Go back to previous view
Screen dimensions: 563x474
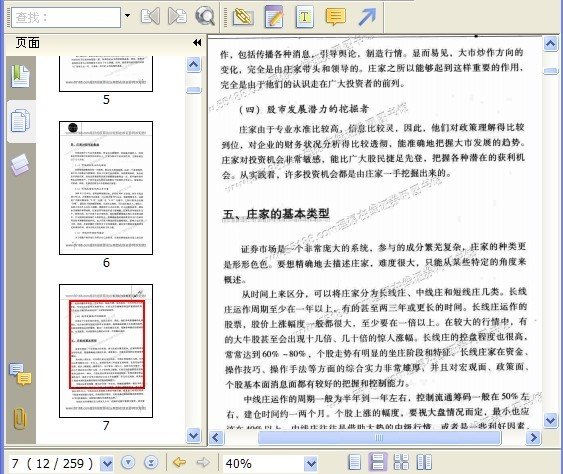(179, 462)
